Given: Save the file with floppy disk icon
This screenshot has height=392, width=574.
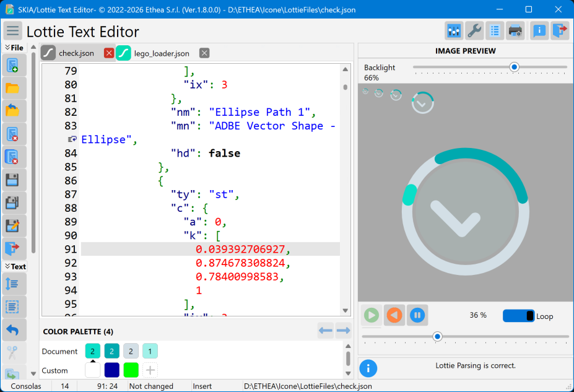Looking at the screenshot, I should [x=14, y=180].
